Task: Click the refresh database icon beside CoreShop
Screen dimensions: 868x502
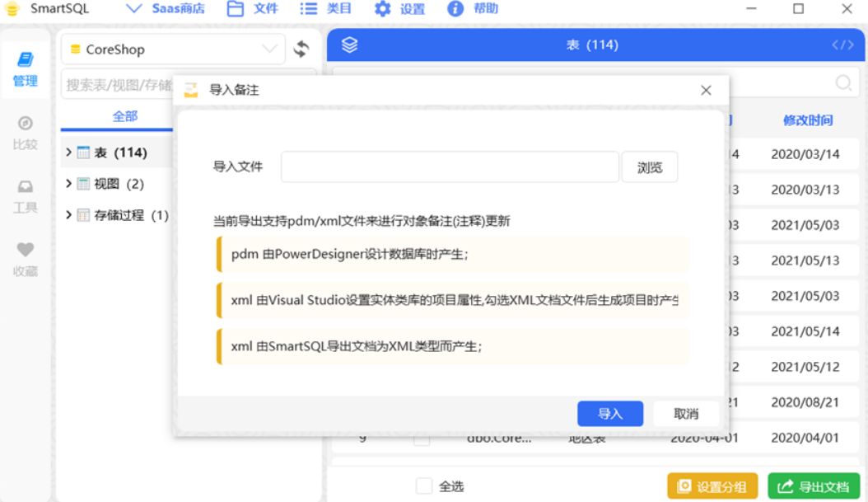Action: (301, 49)
